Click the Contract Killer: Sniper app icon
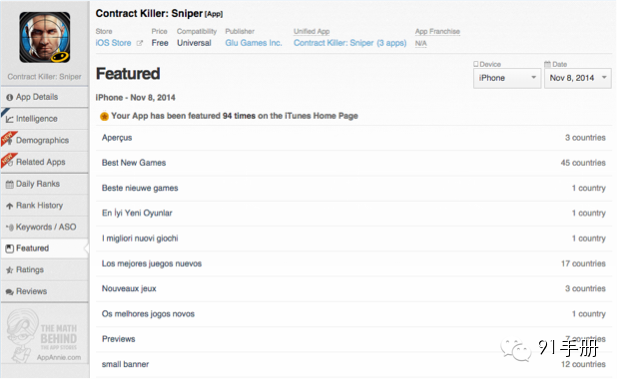 click(45, 37)
